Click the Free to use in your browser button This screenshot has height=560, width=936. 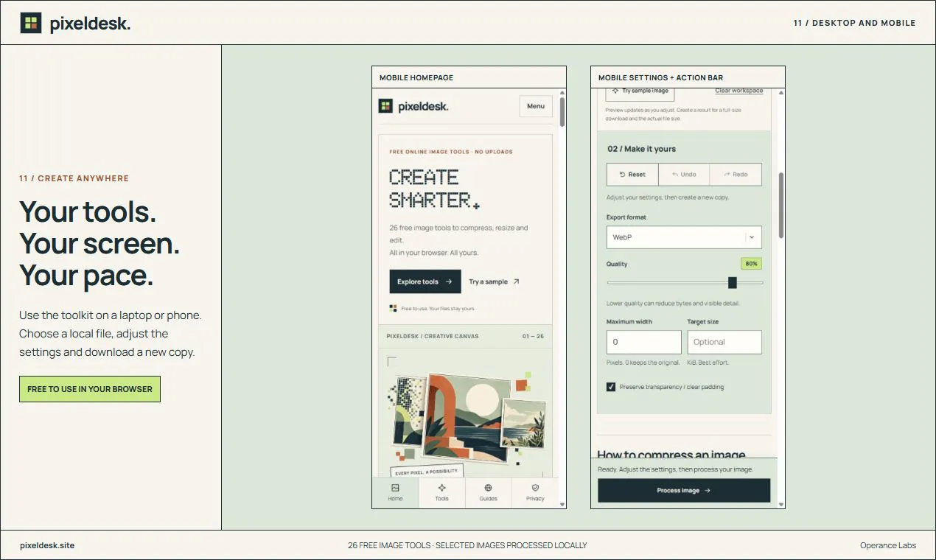coord(90,389)
